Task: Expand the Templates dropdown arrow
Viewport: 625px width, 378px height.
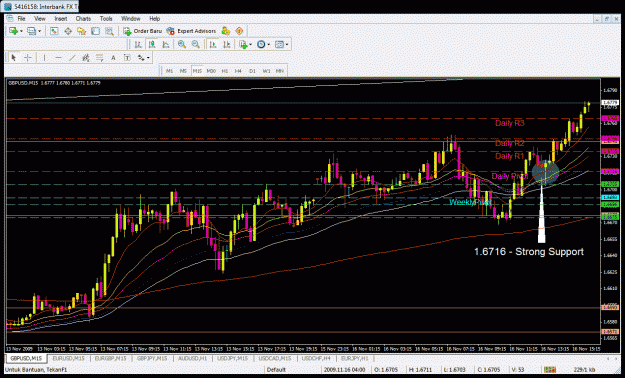Action: point(287,45)
